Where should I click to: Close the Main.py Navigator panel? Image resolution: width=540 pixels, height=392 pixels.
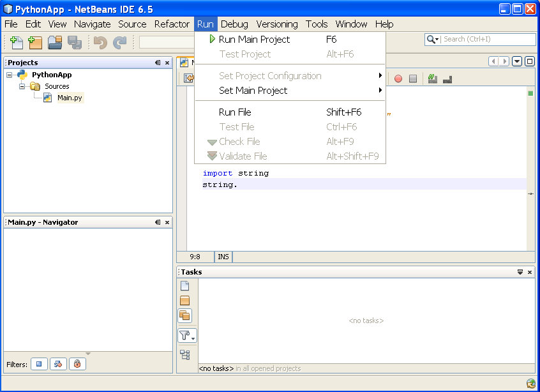167,222
